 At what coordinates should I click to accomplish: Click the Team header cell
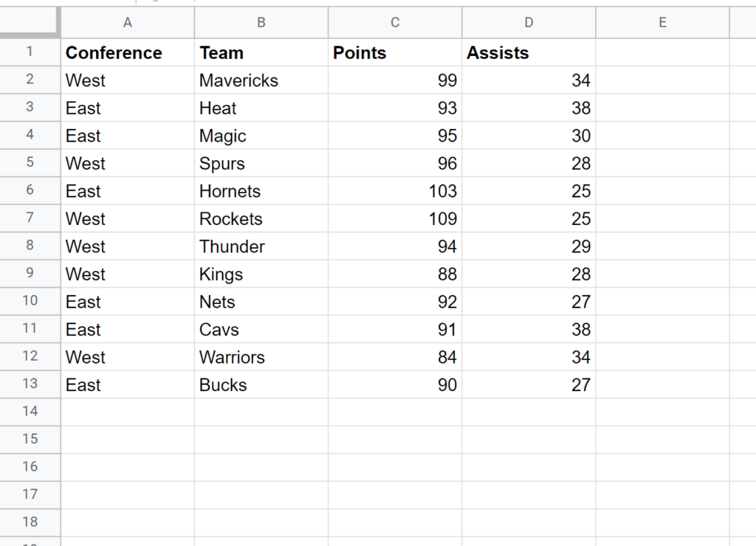point(261,53)
